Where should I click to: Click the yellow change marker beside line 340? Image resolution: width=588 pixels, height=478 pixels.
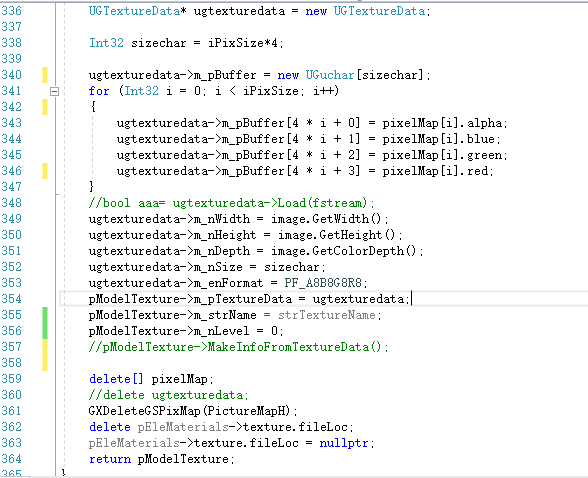click(x=45, y=75)
